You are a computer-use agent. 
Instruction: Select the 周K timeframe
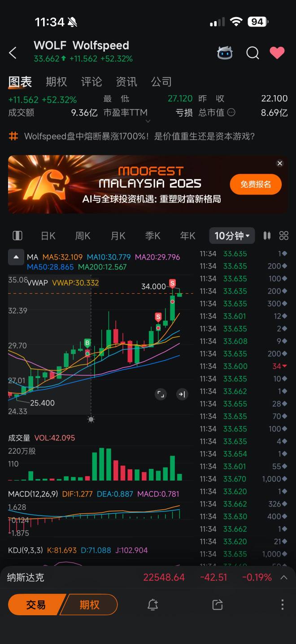tap(83, 236)
